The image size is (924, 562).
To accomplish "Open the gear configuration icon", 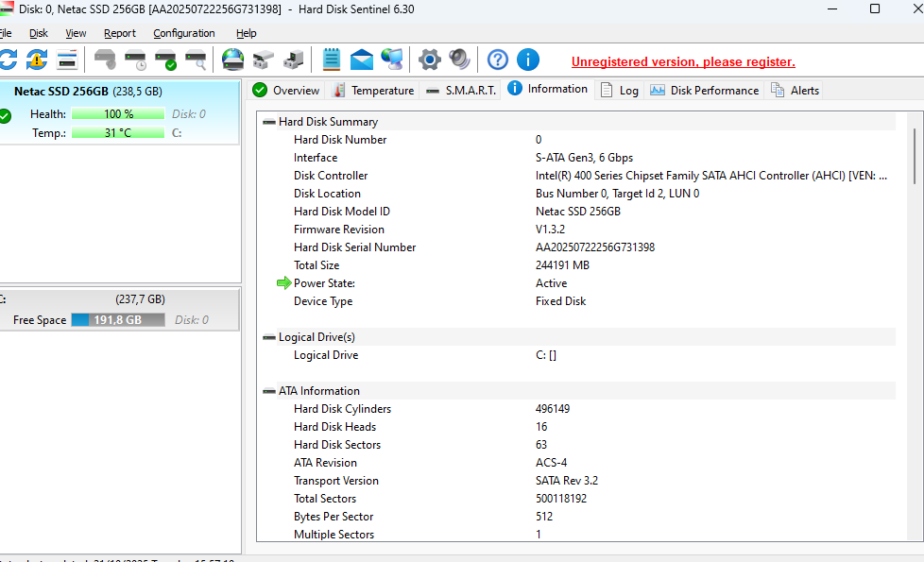I will click(x=430, y=60).
